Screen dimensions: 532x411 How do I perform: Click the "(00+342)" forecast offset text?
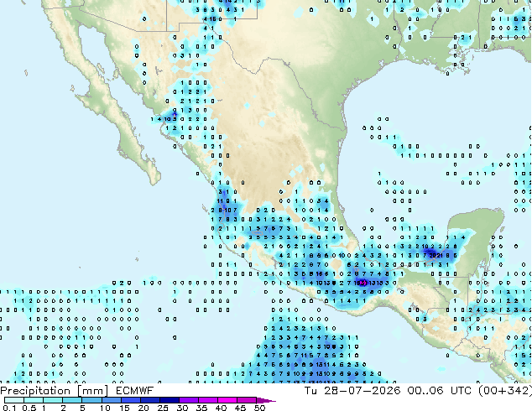[505, 391]
